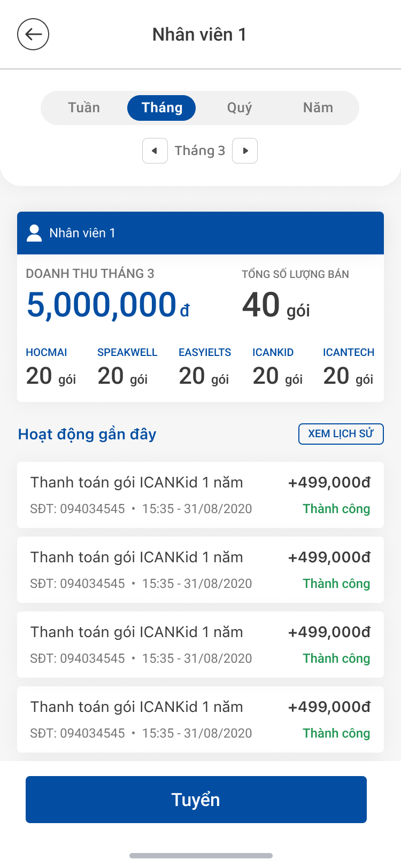This screenshot has width=401, height=868.
Task: Open the fourth ICANKid payment entry
Action: (200, 719)
